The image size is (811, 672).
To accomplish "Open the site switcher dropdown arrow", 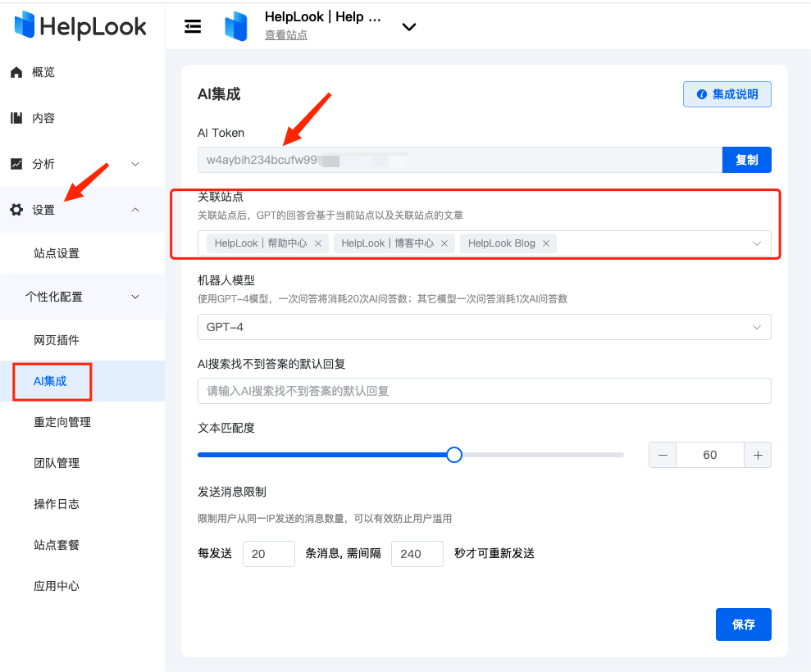I will pyautogui.click(x=409, y=27).
